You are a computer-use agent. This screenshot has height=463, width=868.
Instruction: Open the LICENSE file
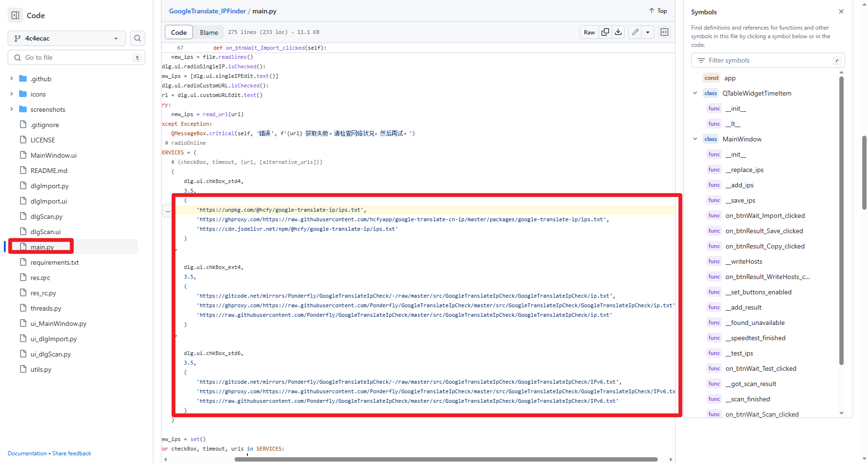[43, 140]
